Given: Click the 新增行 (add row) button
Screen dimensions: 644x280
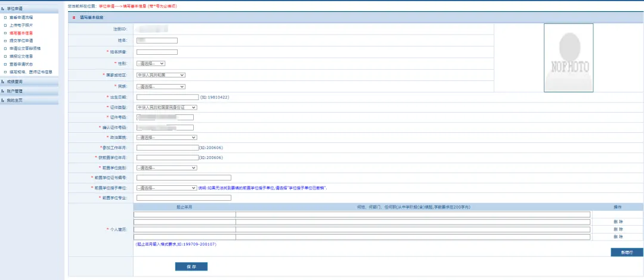Looking at the screenshot, I should (x=627, y=252).
